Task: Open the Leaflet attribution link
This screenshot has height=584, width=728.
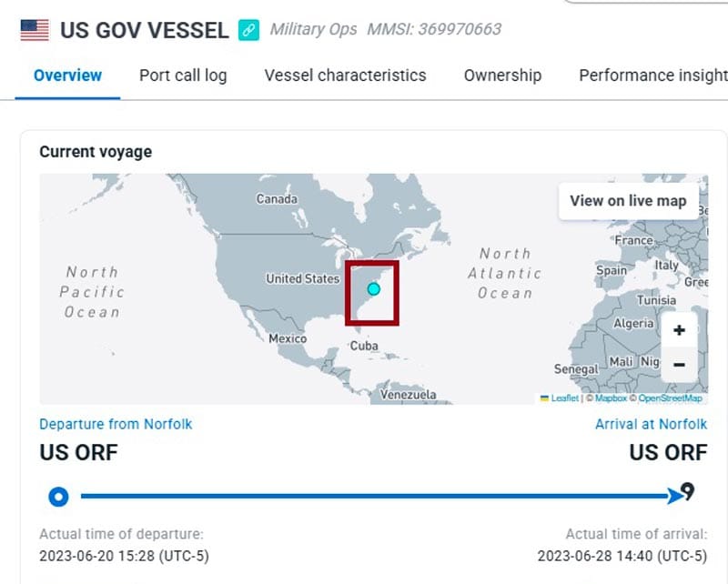Action: coord(564,398)
